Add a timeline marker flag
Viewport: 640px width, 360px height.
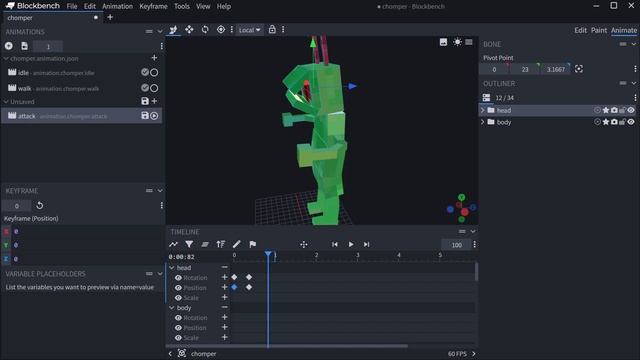[253, 244]
